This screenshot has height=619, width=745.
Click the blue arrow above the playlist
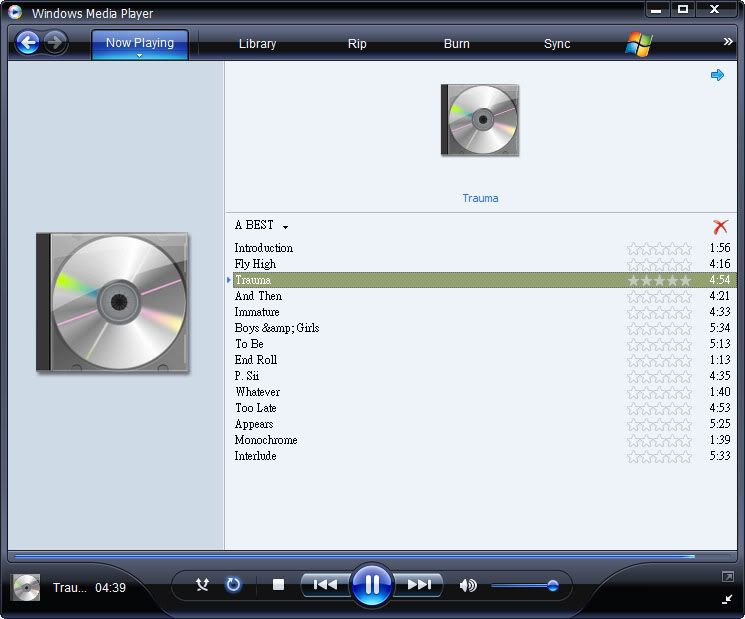[717, 75]
